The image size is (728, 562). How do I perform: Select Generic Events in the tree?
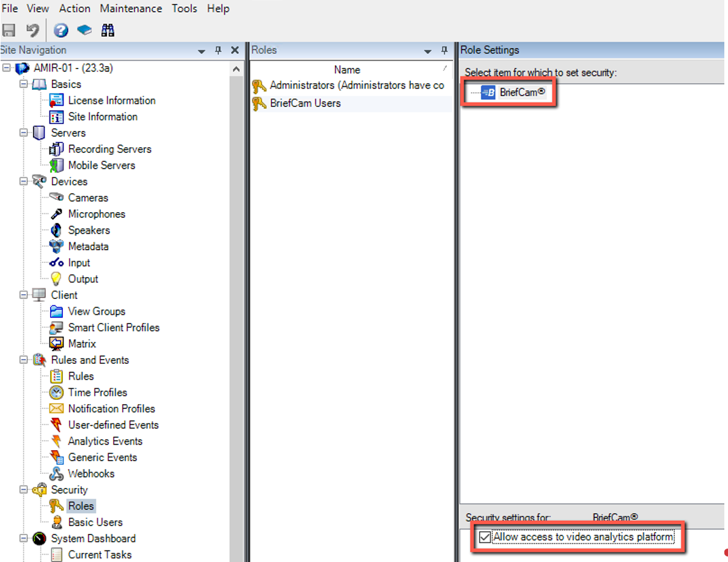click(x=103, y=457)
